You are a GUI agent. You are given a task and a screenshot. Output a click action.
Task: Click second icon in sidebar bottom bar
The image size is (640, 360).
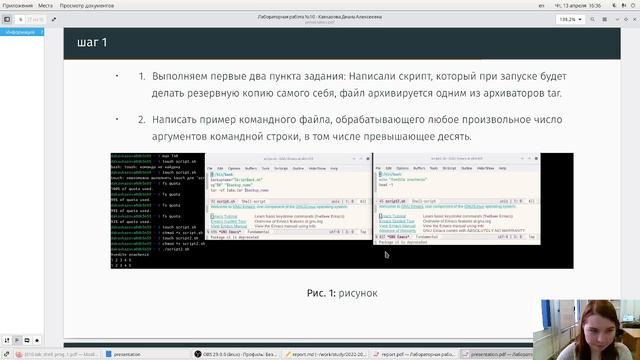(17, 340)
